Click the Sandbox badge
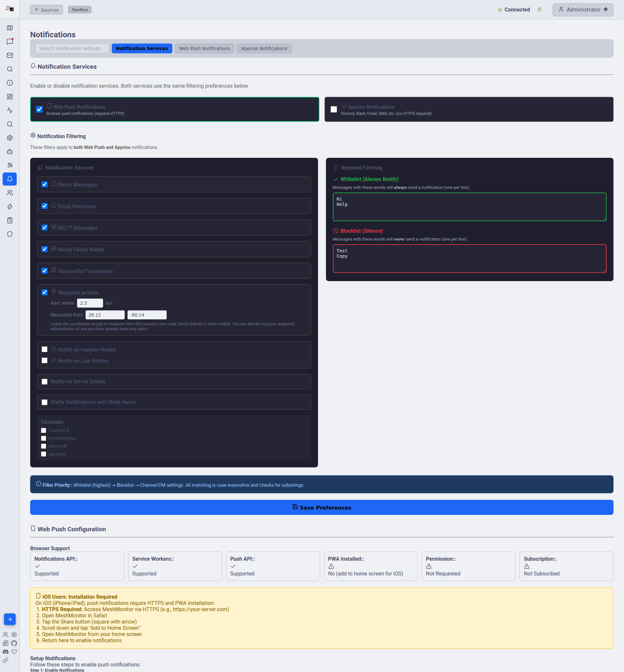This screenshot has height=672, width=624. pyautogui.click(x=80, y=10)
